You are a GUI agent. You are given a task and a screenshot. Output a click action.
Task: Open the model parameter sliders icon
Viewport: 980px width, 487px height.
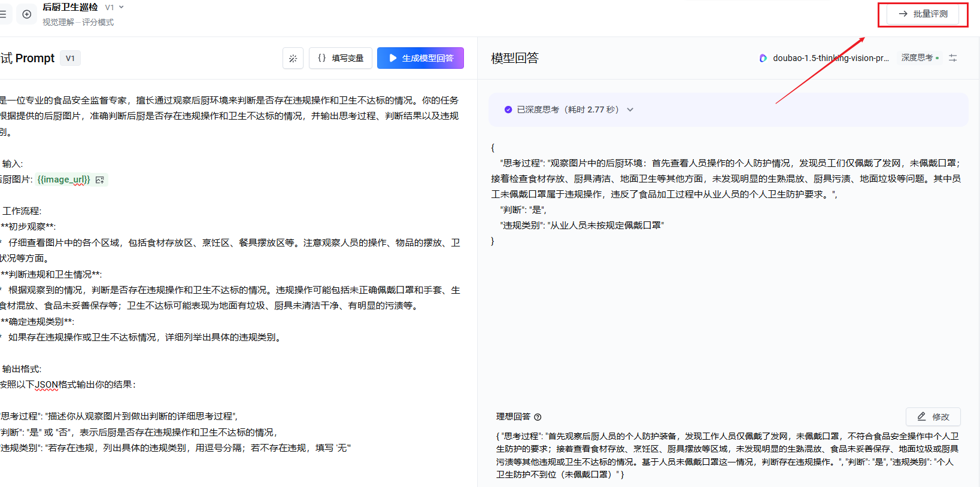[x=953, y=58]
